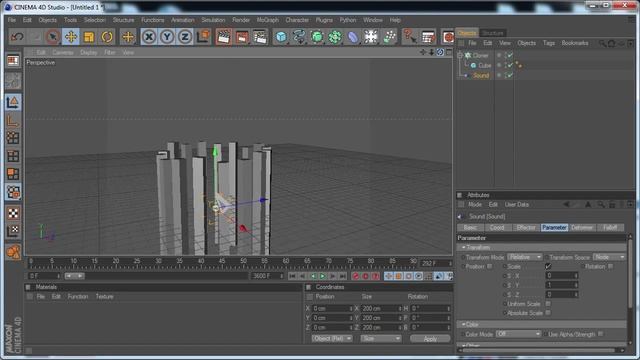Click Render to Picture Viewer icon

(x=242, y=37)
